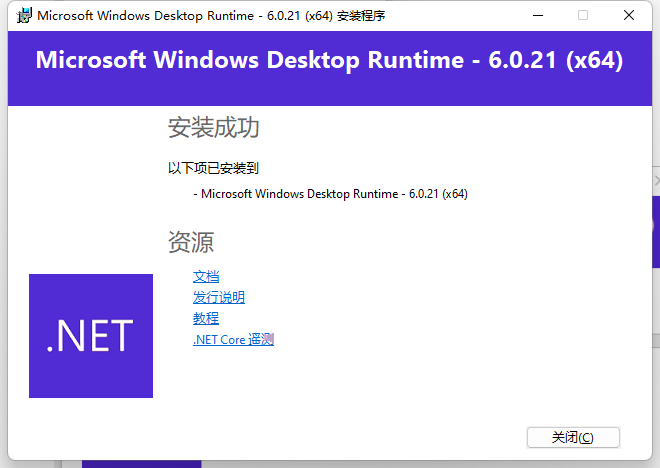
Task: Open the 教程 tutorials link
Action: (x=206, y=318)
